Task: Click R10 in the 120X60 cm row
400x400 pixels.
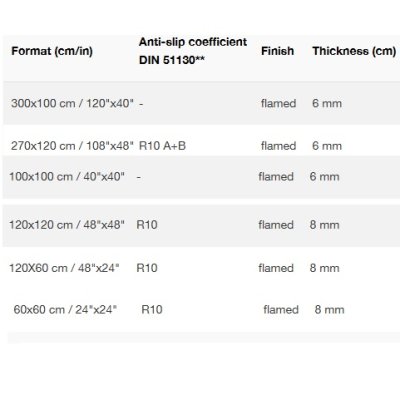Action: pos(147,268)
